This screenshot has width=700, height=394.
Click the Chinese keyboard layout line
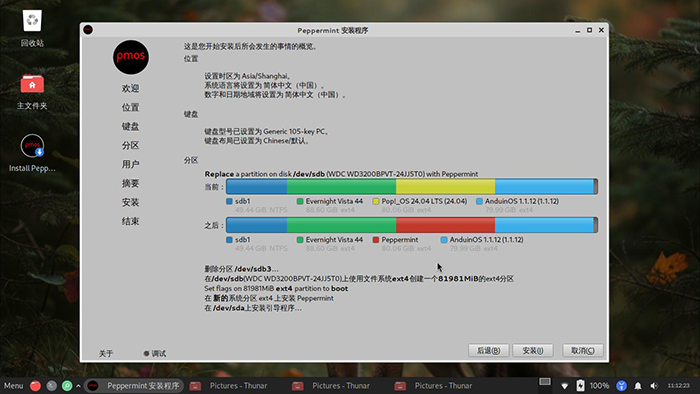point(257,141)
